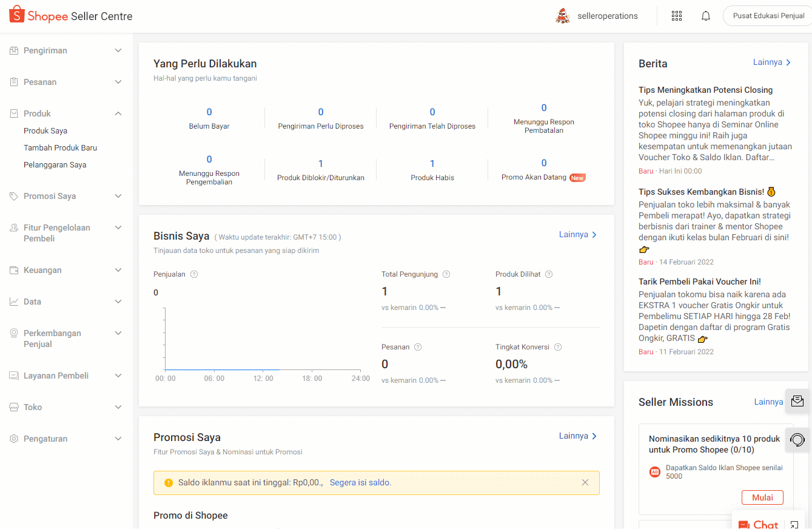Dismiss the saldo iklan warning banner
The width and height of the screenshot is (812, 529).
585,482
